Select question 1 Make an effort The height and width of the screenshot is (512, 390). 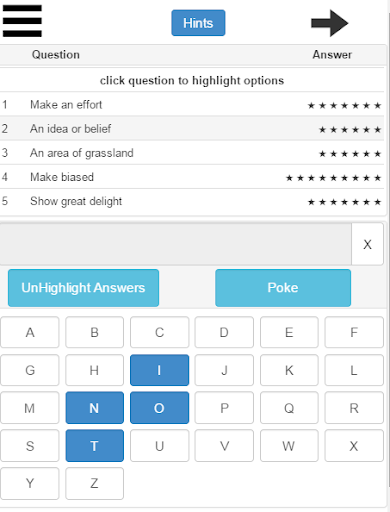[192, 105]
